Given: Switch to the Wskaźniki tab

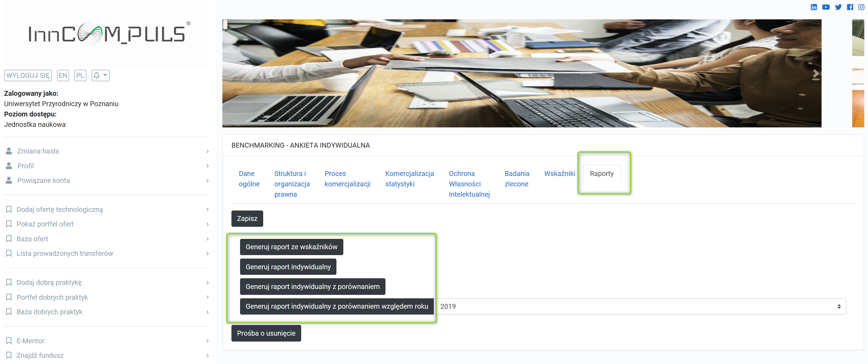Looking at the screenshot, I should click(559, 174).
